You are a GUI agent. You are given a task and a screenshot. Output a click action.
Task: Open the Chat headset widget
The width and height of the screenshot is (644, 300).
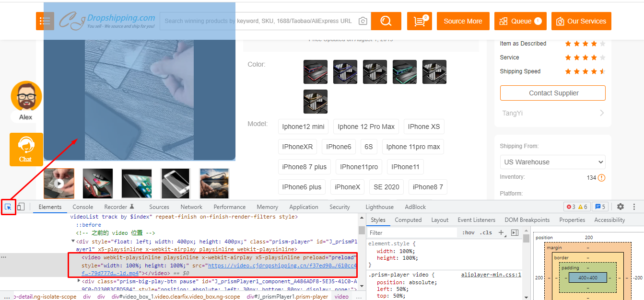point(26,150)
